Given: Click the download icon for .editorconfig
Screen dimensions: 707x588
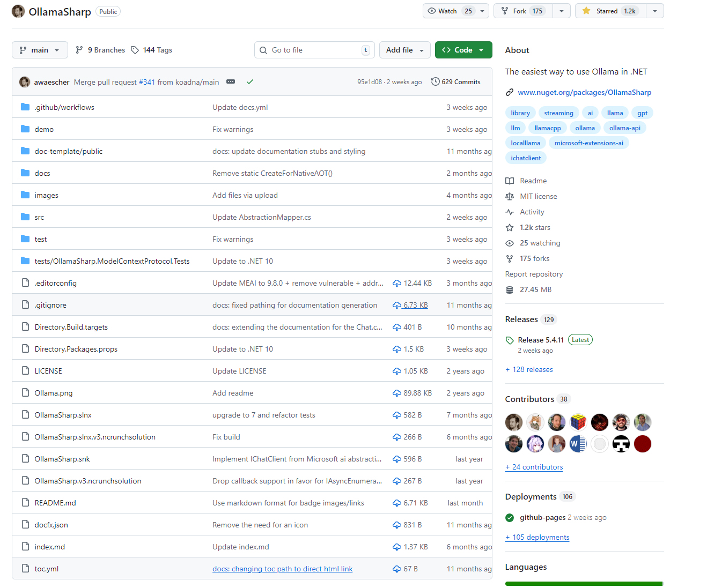Looking at the screenshot, I should pyautogui.click(x=397, y=283).
